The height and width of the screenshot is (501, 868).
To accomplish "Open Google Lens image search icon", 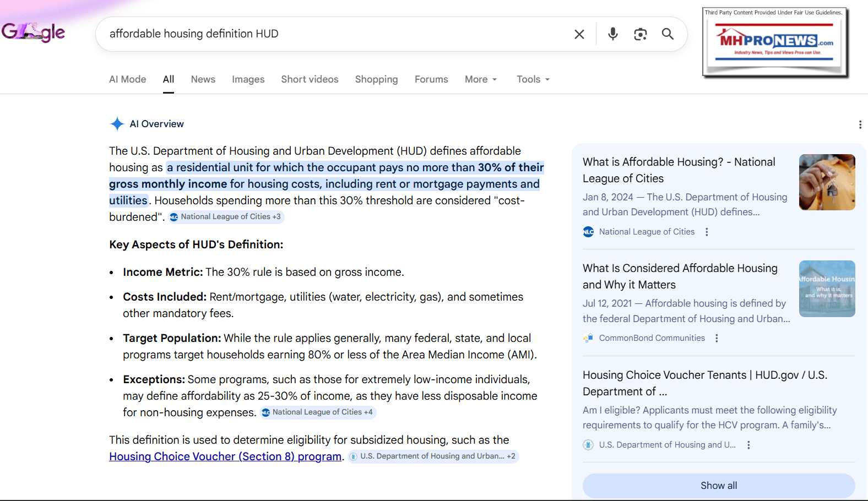I will (640, 34).
